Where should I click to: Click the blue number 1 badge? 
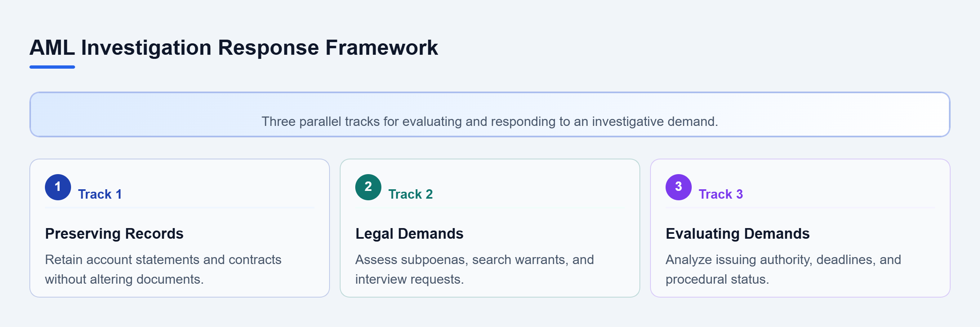58,187
